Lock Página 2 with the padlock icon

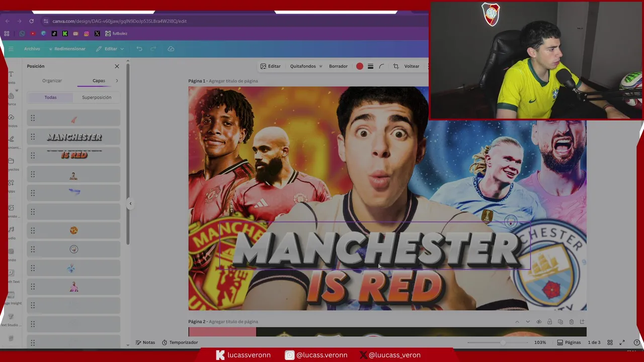pos(549,322)
